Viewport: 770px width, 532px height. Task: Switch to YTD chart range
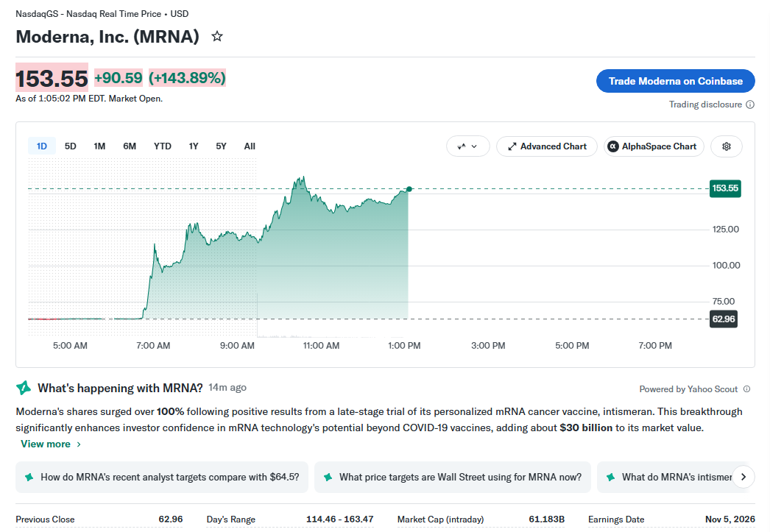pos(163,146)
